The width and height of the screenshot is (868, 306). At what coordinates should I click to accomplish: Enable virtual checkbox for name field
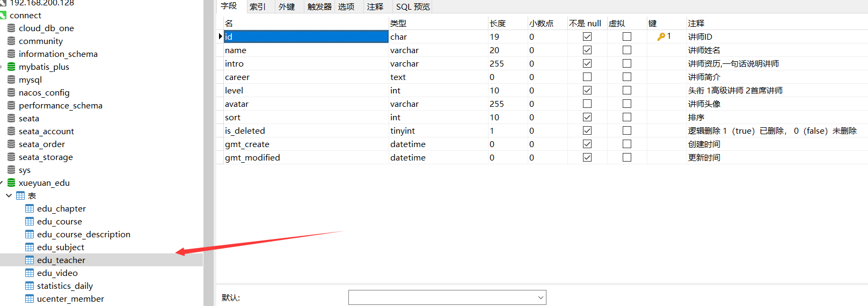coord(627,50)
